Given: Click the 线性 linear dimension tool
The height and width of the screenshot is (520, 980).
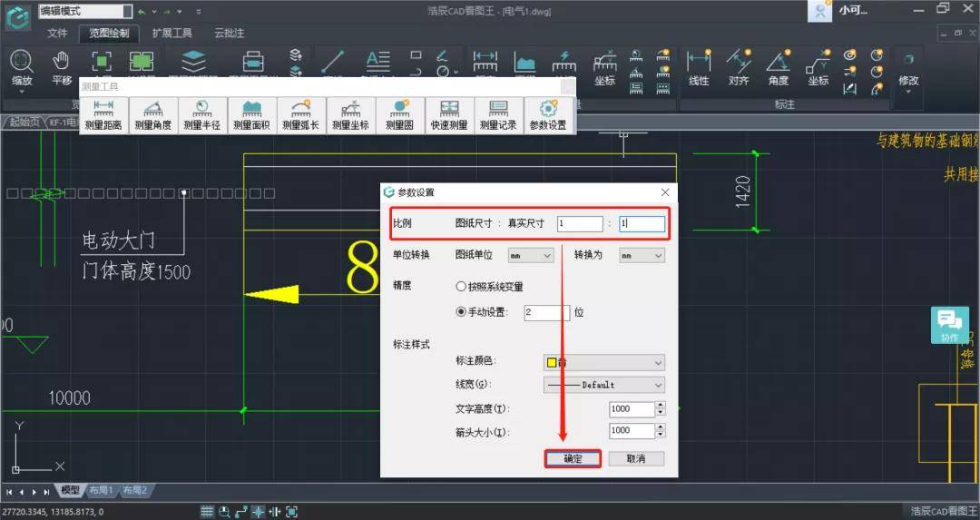Looking at the screenshot, I should pyautogui.click(x=698, y=67).
